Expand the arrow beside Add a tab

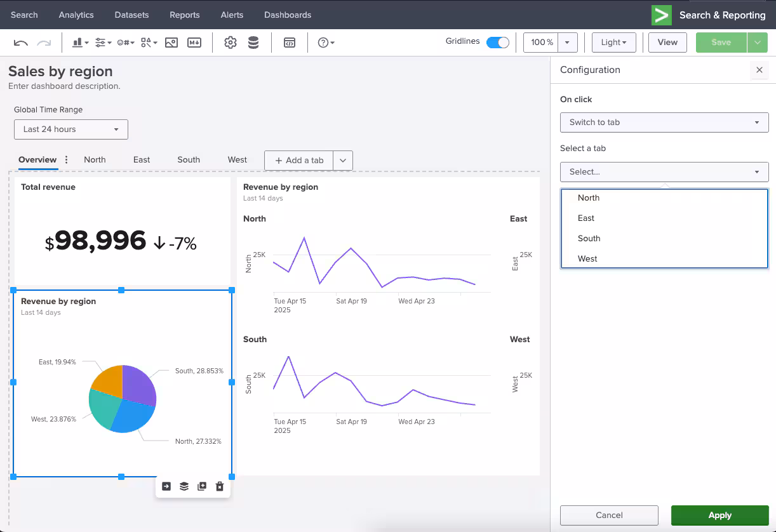tap(343, 161)
